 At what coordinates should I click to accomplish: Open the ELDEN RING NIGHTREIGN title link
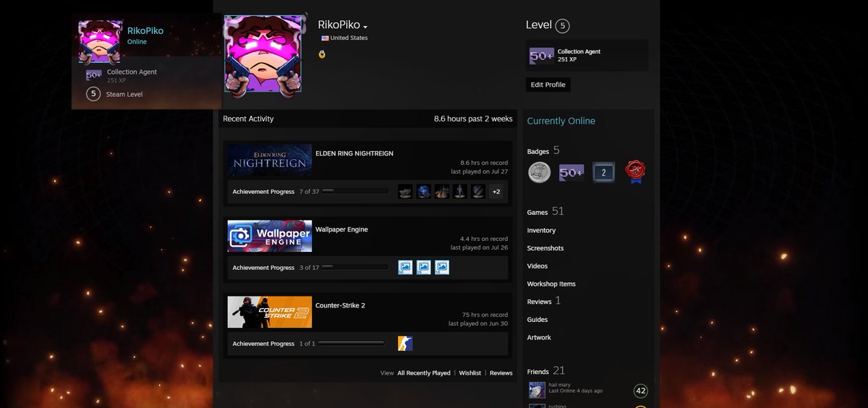pos(354,153)
